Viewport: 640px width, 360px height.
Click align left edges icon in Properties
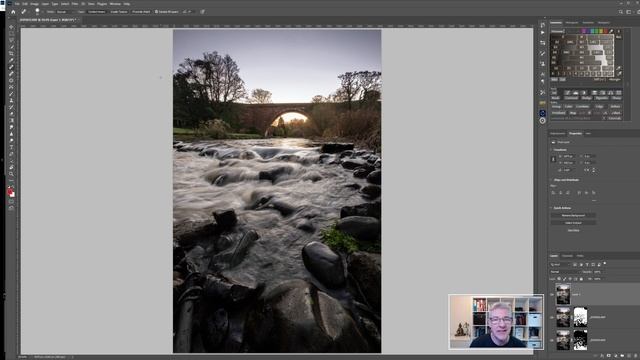click(553, 193)
